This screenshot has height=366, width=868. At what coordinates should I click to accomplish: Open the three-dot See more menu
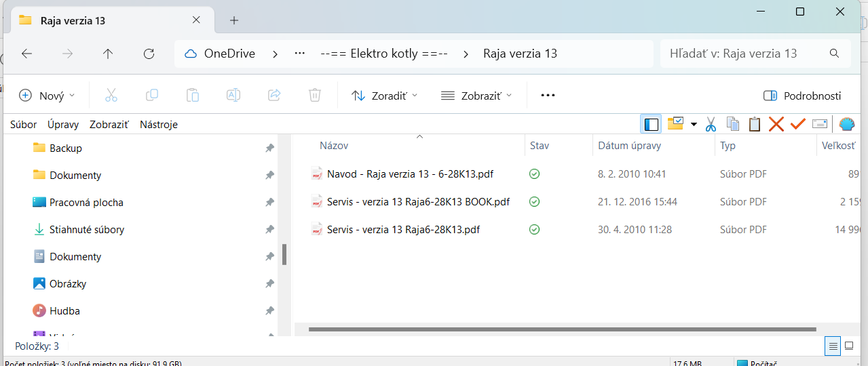pos(548,96)
